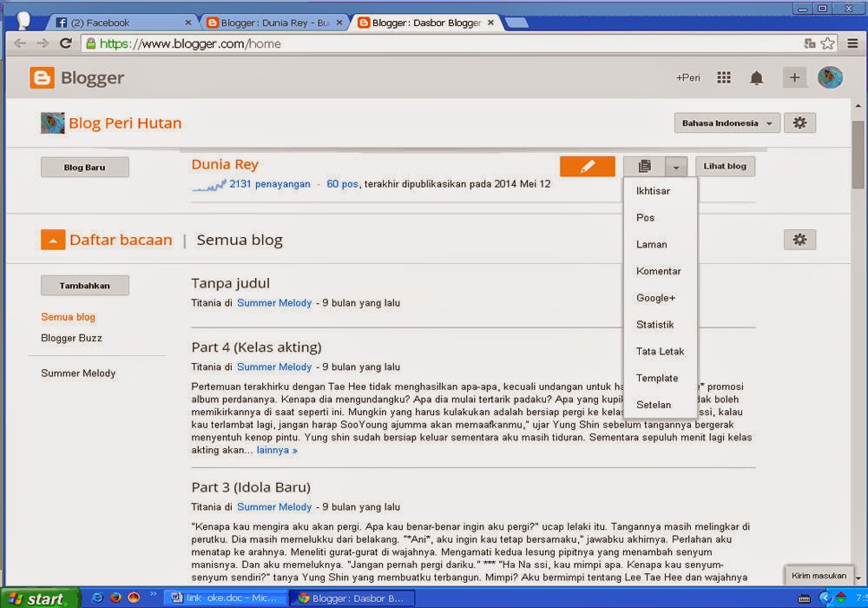Click the +Peri link in header

point(687,78)
